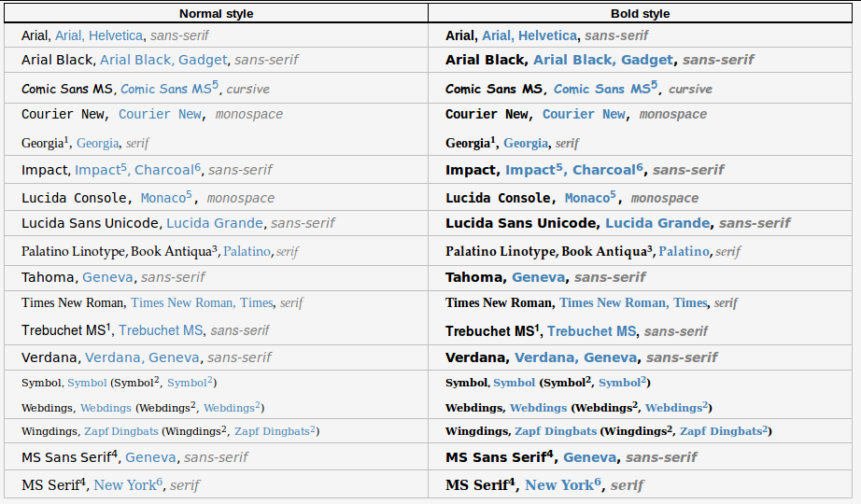Select black "Impact" in the Normal style column
Viewport: 861px width, 504px height.
pyautogui.click(x=45, y=170)
